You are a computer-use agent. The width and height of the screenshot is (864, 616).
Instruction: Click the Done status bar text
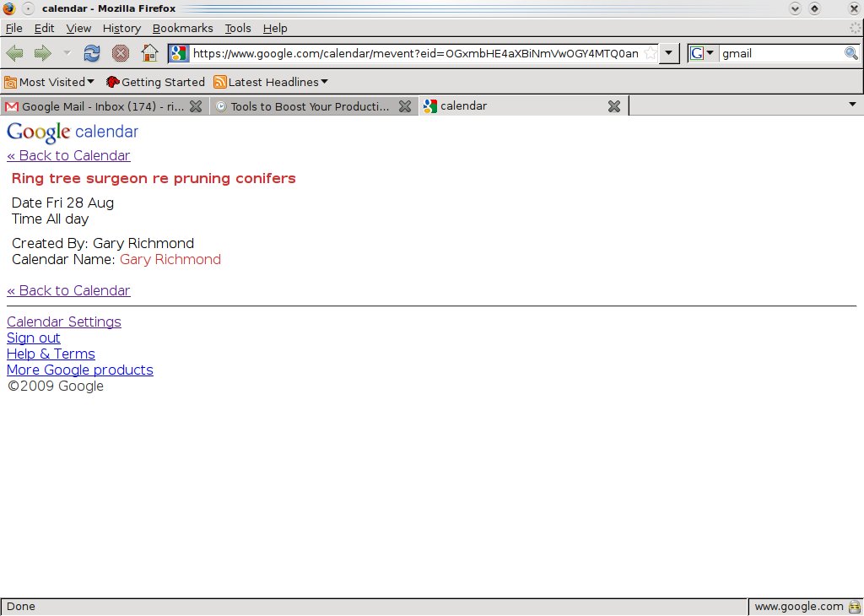coord(21,607)
